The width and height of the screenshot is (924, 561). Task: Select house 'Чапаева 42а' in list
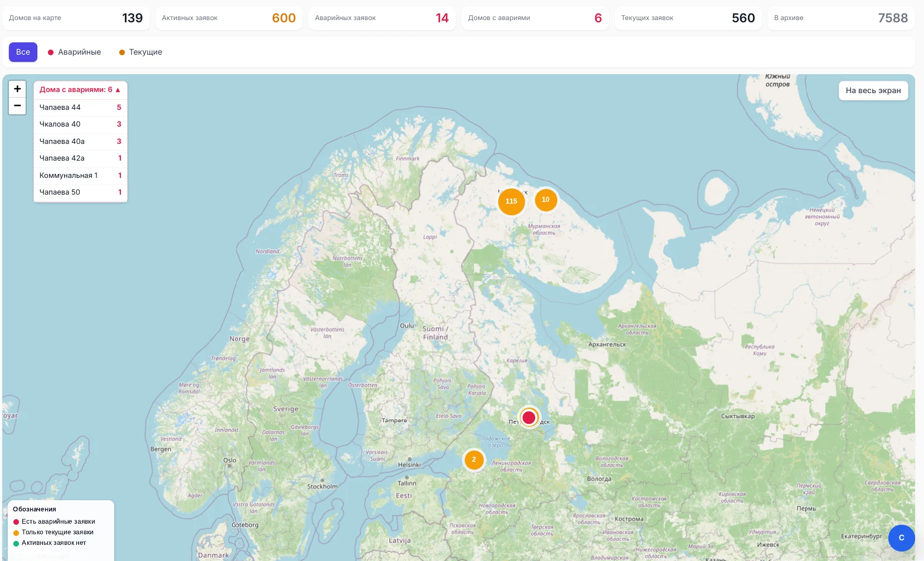point(80,158)
